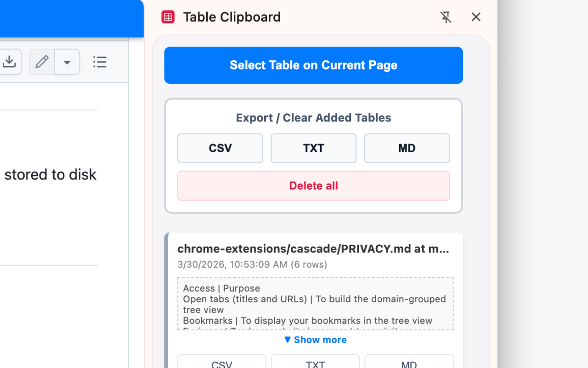Click the download raw file icon
The width and height of the screenshot is (588, 368).
tap(9, 62)
